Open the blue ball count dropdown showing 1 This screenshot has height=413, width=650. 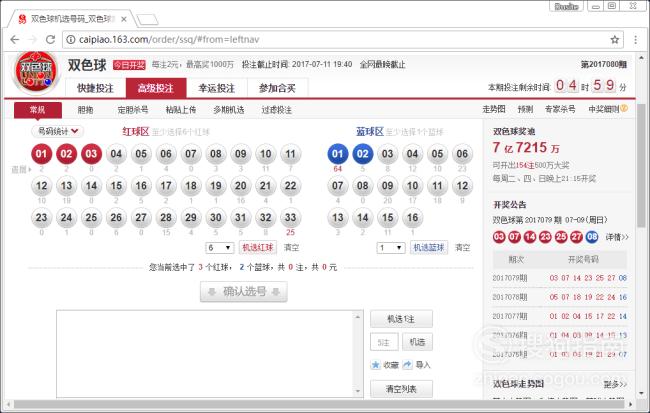391,248
